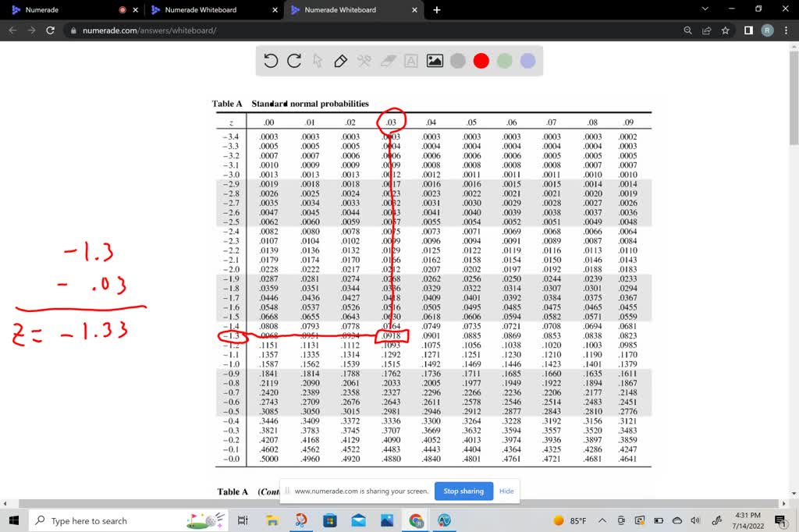799x532 pixels.
Task: Mute the speaker icon in the system tray
Action: click(695, 520)
